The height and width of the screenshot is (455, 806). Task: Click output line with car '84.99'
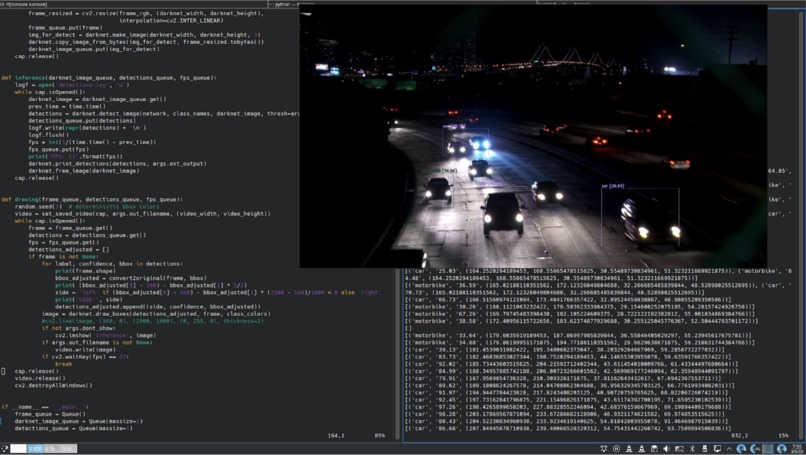pos(573,371)
